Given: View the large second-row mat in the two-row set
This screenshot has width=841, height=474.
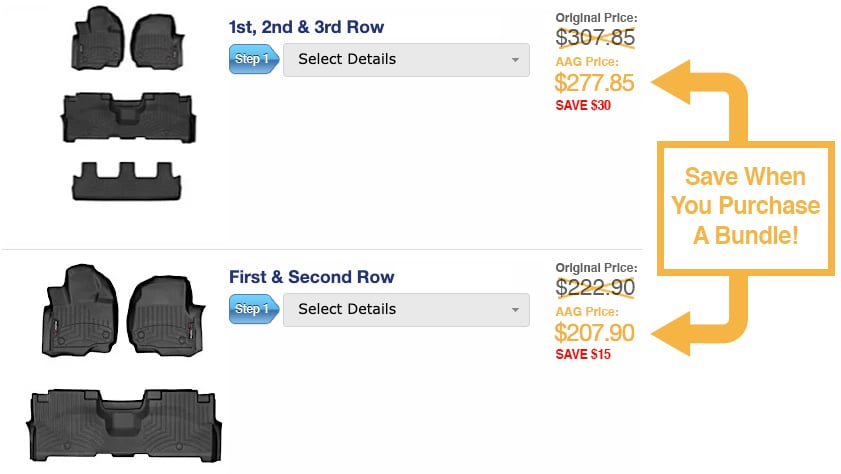Looking at the screenshot, I should point(124,426).
